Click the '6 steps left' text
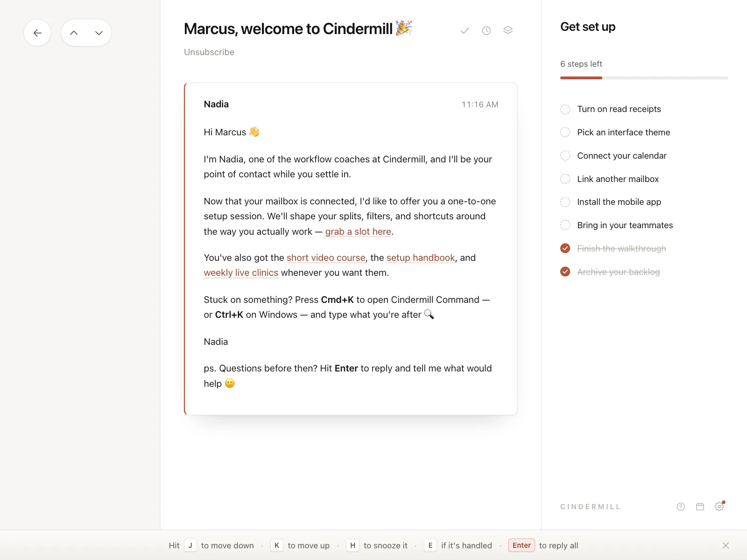 coord(581,64)
